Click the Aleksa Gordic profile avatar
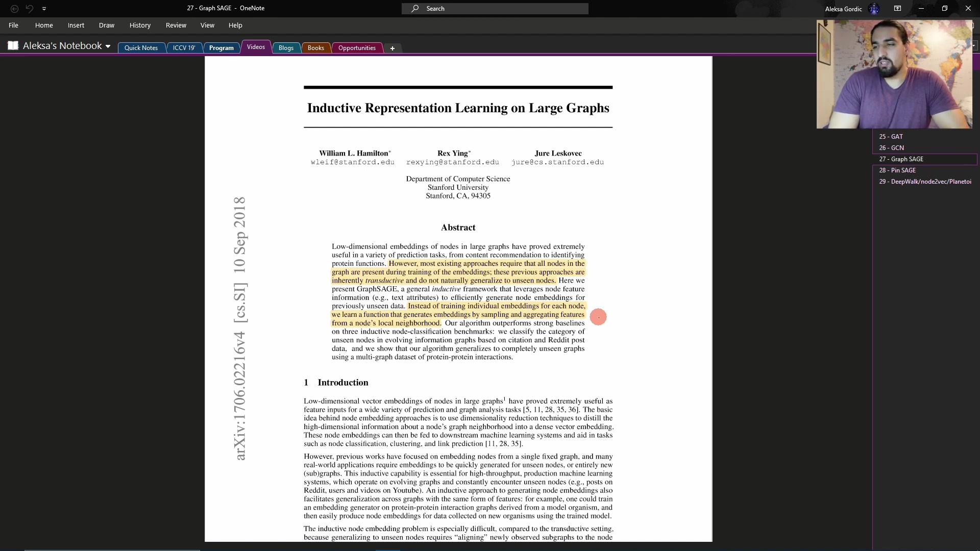 tap(874, 9)
